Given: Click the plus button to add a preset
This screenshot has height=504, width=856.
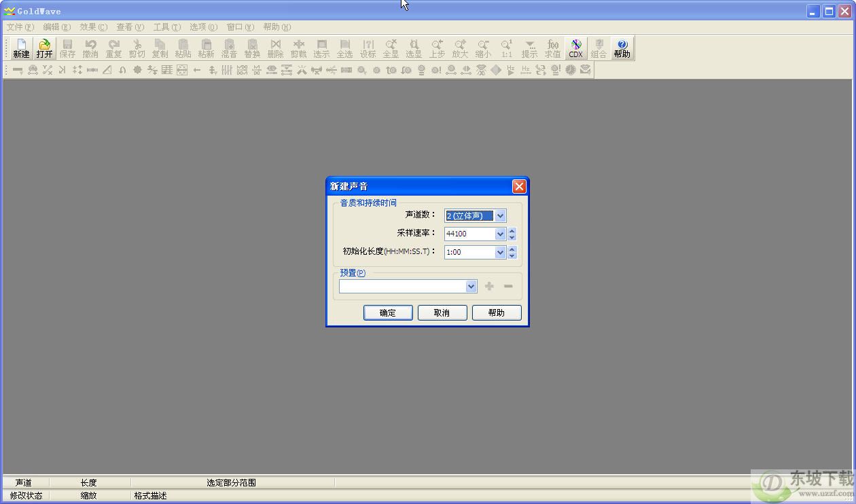Looking at the screenshot, I should [x=489, y=286].
